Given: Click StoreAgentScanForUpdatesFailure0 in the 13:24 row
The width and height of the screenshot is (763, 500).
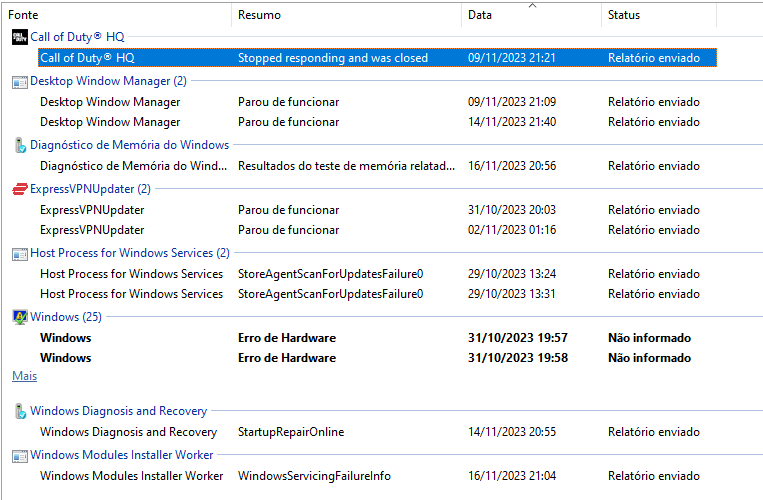Looking at the screenshot, I should (x=331, y=274).
